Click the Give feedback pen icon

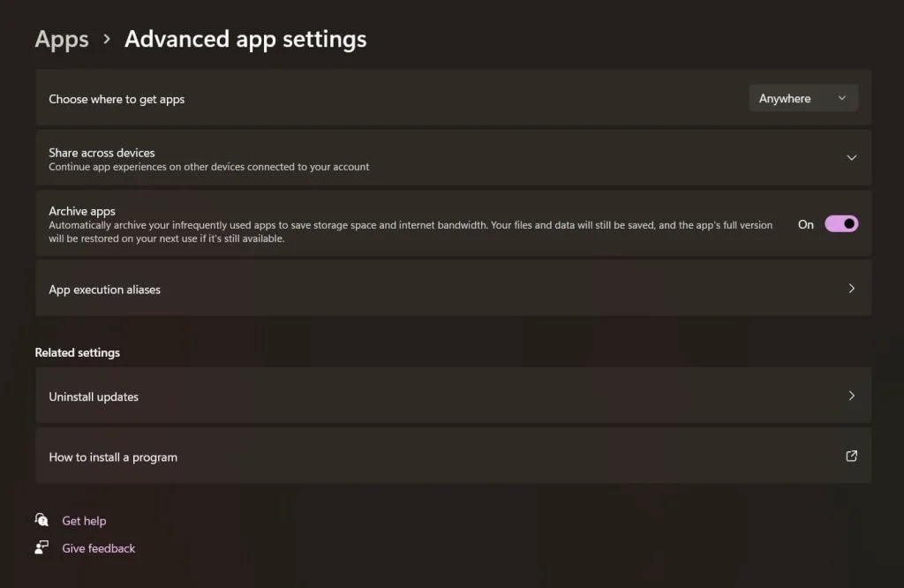pyautogui.click(x=41, y=547)
